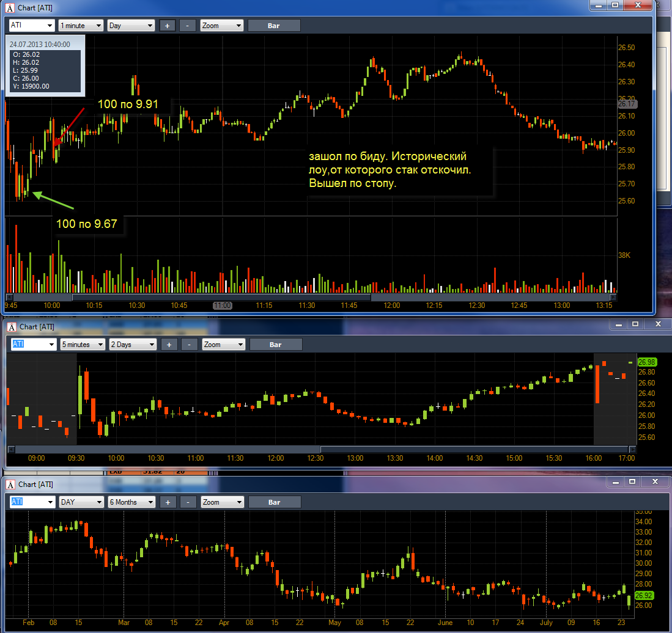Click the horizontal scrollbar thumb in top chart

pyautogui.click(x=221, y=296)
